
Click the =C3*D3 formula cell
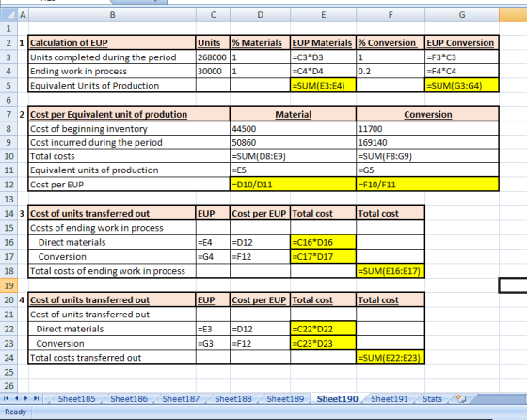tap(324, 57)
